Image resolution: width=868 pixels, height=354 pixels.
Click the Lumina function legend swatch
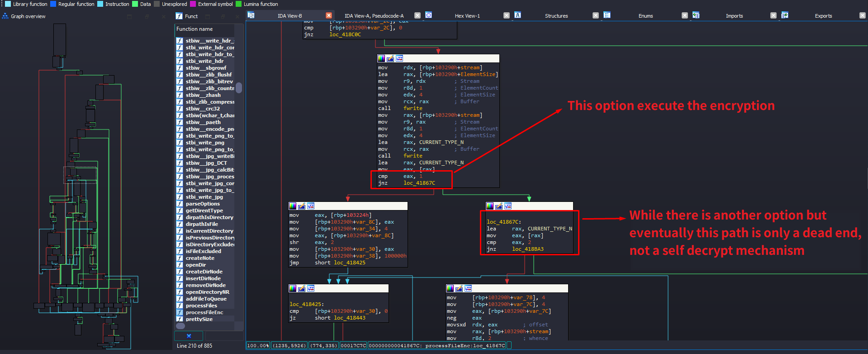click(239, 4)
